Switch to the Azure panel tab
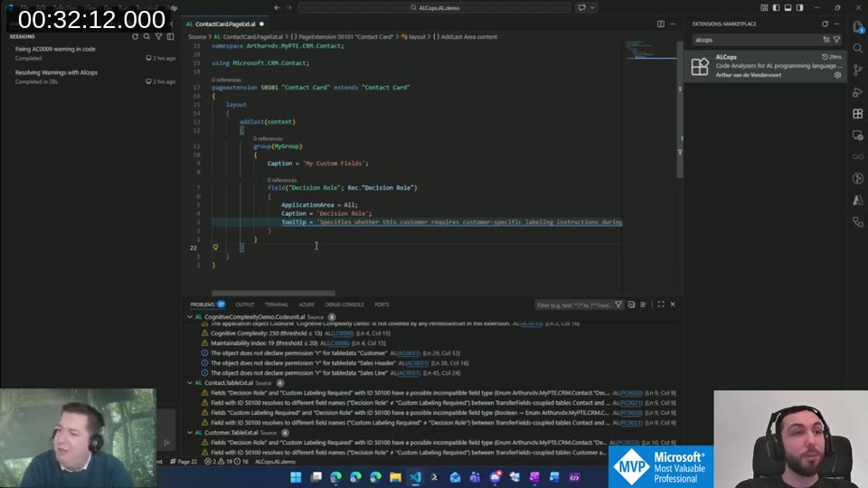The image size is (868, 488). coord(307,305)
